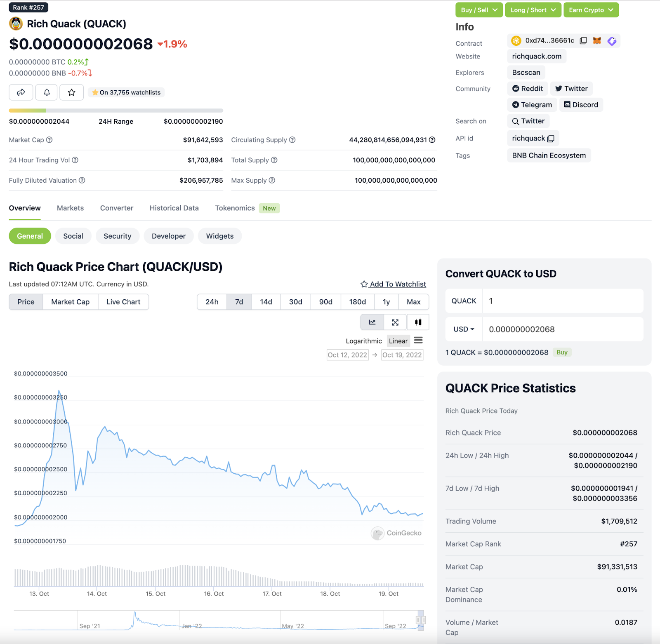
Task: Select the line chart view icon
Action: click(372, 322)
